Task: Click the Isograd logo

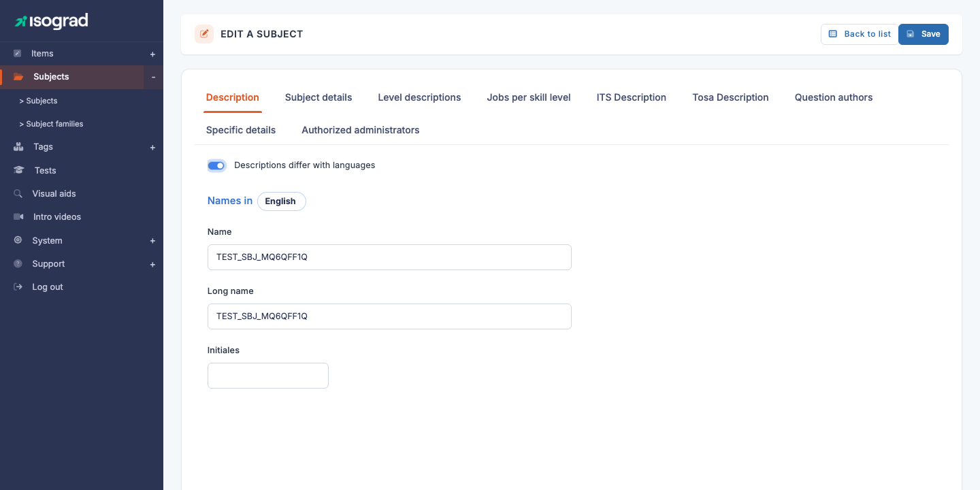Action: point(52,21)
